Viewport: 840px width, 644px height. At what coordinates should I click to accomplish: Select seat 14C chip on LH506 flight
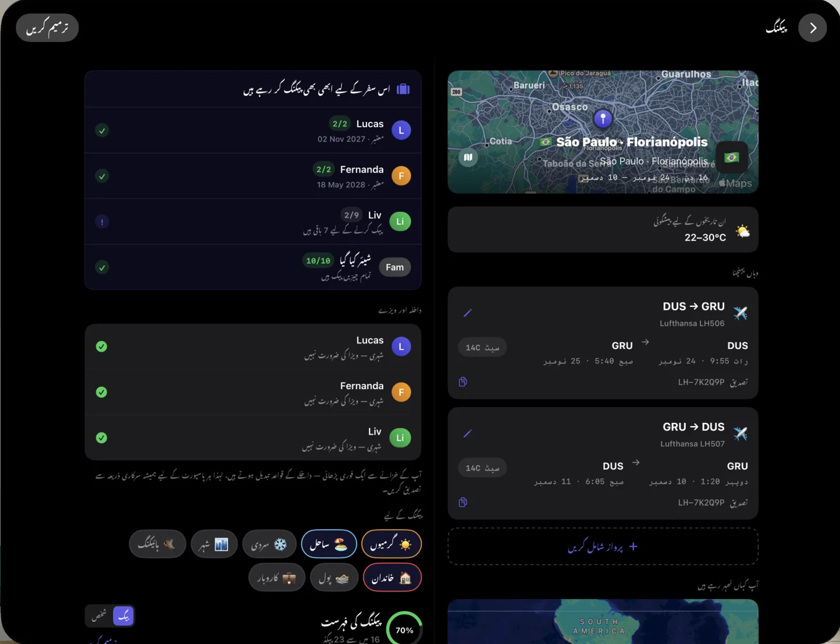(x=482, y=348)
